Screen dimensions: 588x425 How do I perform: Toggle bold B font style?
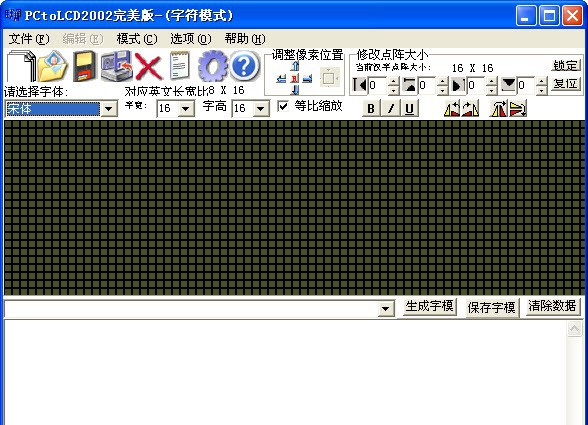coord(371,108)
